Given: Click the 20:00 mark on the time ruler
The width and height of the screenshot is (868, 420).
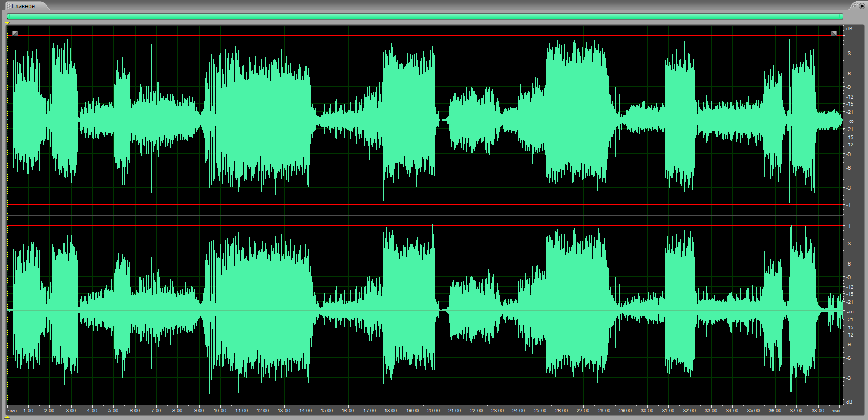Looking at the screenshot, I should point(433,411).
